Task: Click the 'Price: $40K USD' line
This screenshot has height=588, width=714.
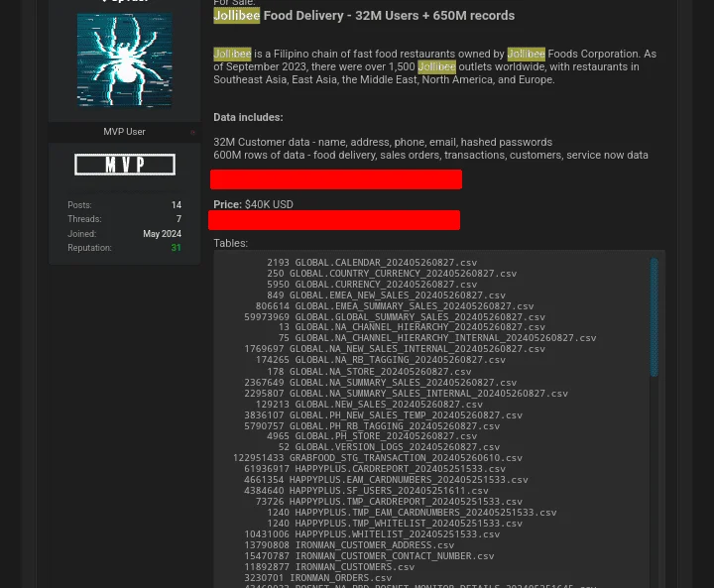Action: click(253, 204)
